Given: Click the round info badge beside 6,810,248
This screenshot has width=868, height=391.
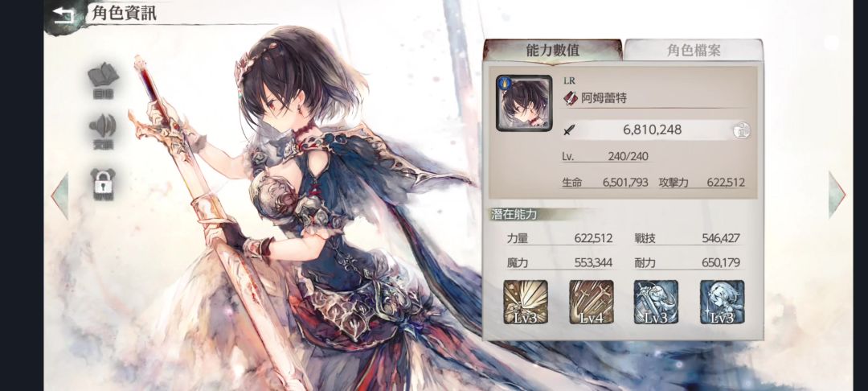Looking at the screenshot, I should (x=741, y=130).
